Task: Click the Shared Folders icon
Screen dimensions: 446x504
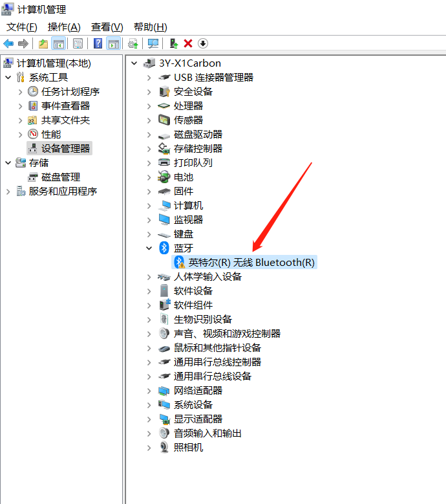Action: coord(32,120)
